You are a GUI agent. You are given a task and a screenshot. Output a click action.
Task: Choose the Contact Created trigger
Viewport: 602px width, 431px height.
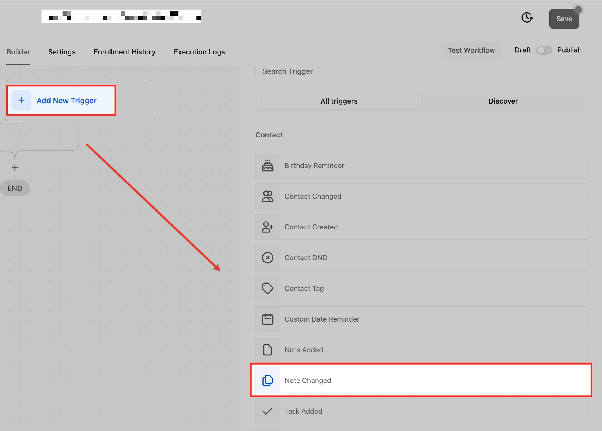point(421,227)
